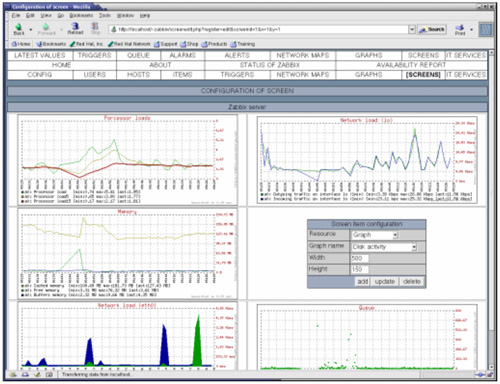The image size is (500, 384).
Task: Open Address Book from the status bar icon
Action: (x=49, y=375)
